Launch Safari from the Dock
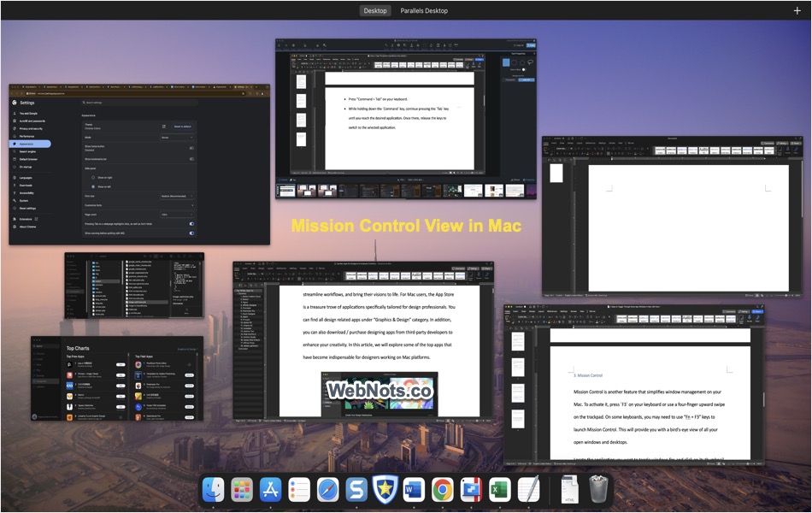The image size is (812, 513). [328, 490]
